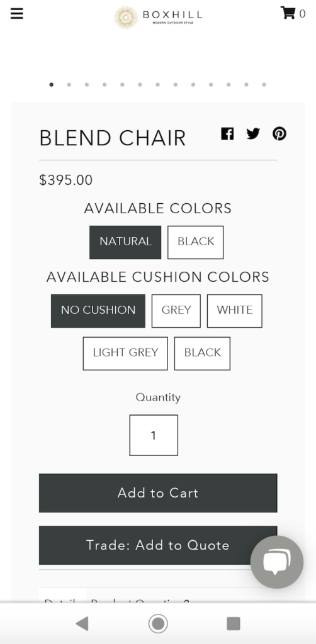Focus the Quantity input field
Image resolution: width=316 pixels, height=644 pixels.
click(x=154, y=435)
